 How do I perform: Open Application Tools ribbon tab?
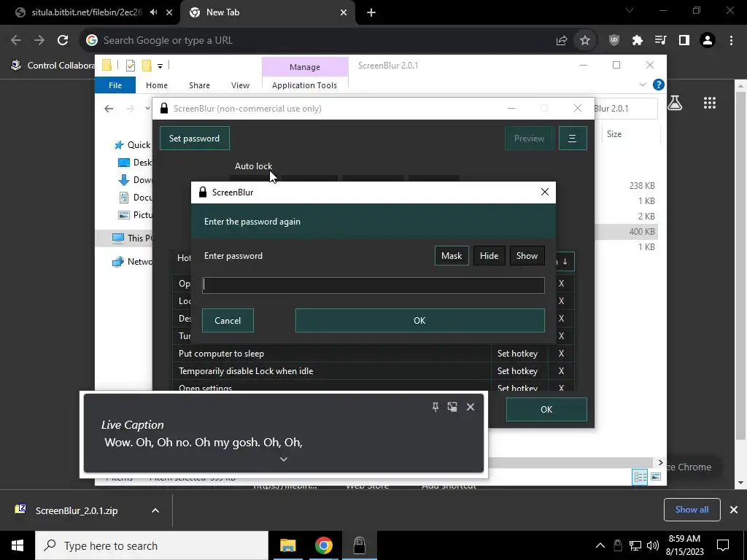point(304,85)
